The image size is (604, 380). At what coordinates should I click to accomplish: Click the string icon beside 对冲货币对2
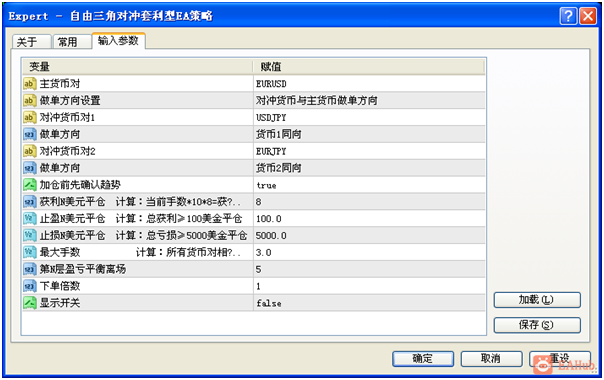30,151
